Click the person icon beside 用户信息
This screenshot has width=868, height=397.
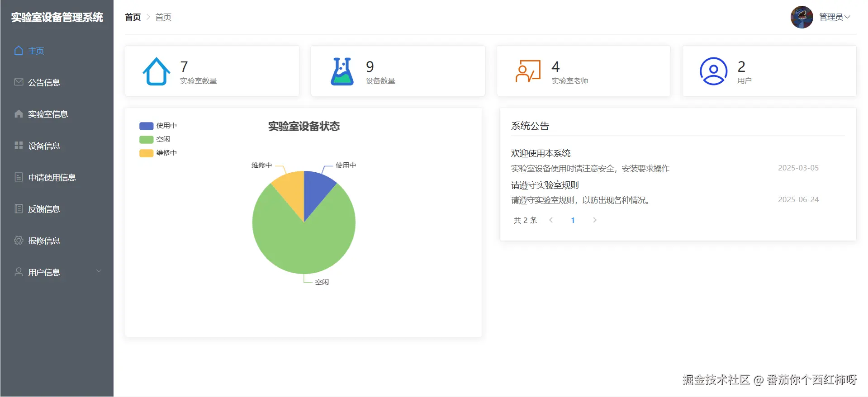[19, 272]
